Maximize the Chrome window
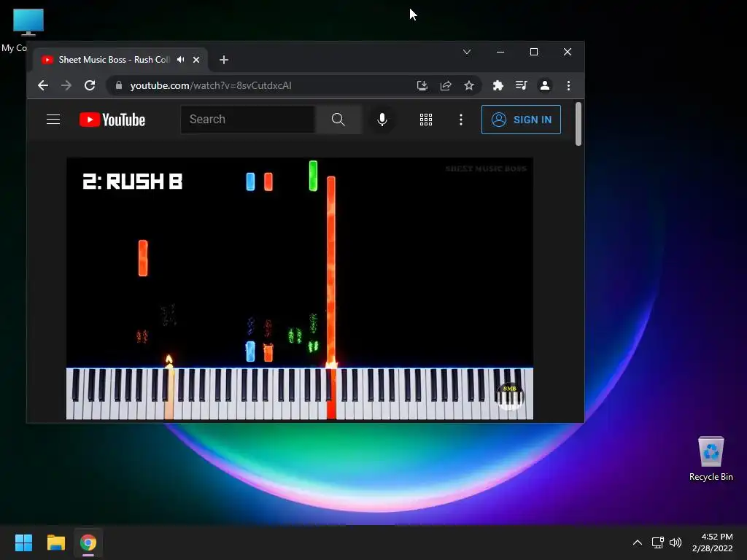The height and width of the screenshot is (560, 747). pos(534,52)
